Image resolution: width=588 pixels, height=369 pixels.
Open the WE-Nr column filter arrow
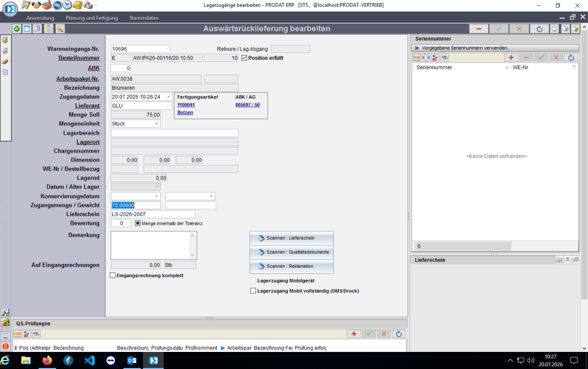coord(574,67)
